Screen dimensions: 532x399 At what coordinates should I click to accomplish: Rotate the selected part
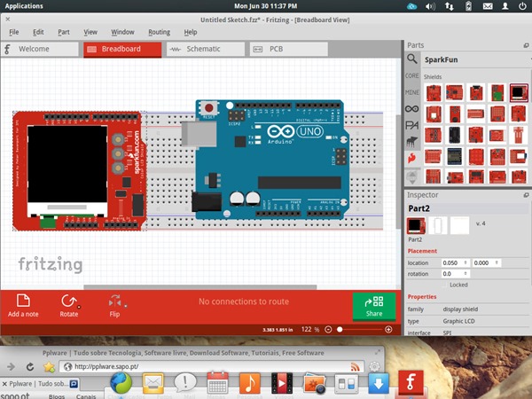[69, 306]
